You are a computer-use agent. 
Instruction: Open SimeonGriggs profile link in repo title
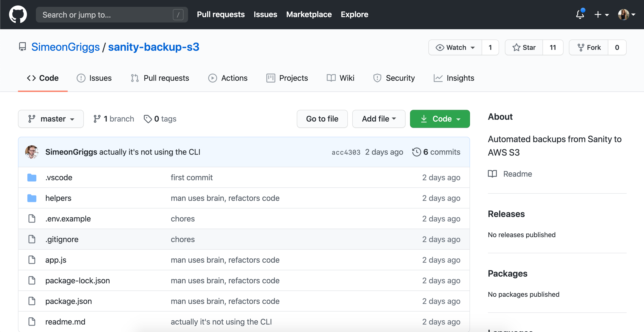[x=66, y=47]
